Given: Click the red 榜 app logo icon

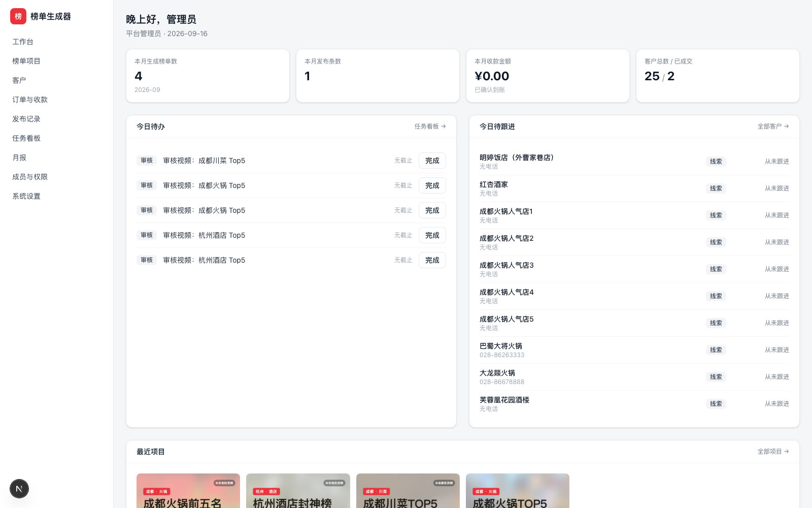Looking at the screenshot, I should click(x=18, y=16).
